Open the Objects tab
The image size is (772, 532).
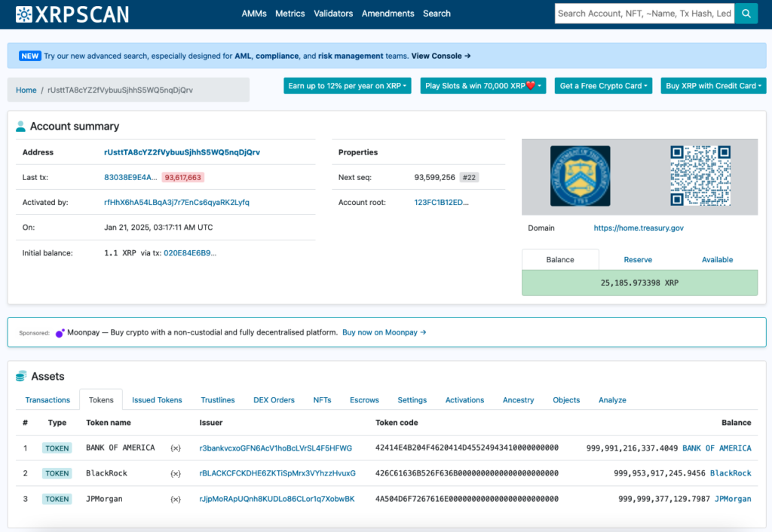coord(566,400)
